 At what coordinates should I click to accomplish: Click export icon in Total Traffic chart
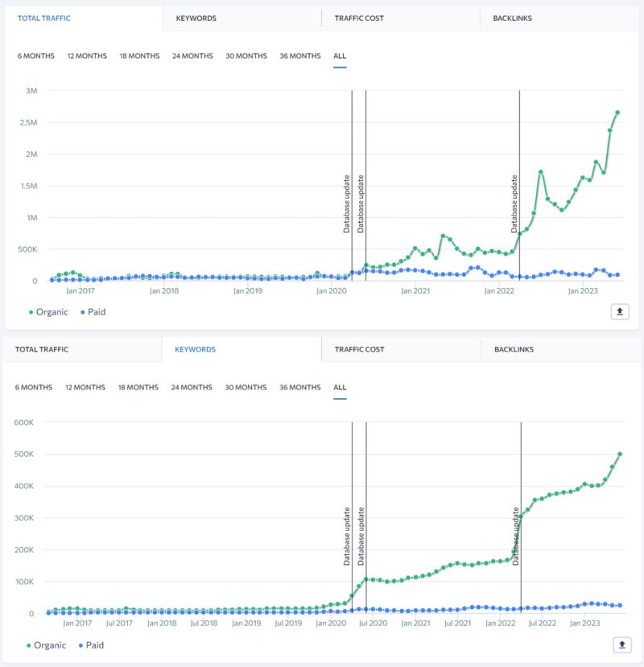click(619, 312)
